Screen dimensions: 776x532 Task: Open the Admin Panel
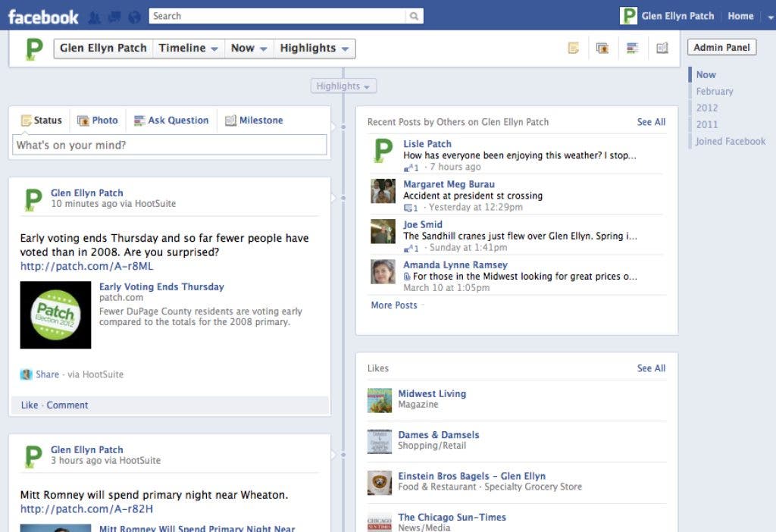[721, 48]
